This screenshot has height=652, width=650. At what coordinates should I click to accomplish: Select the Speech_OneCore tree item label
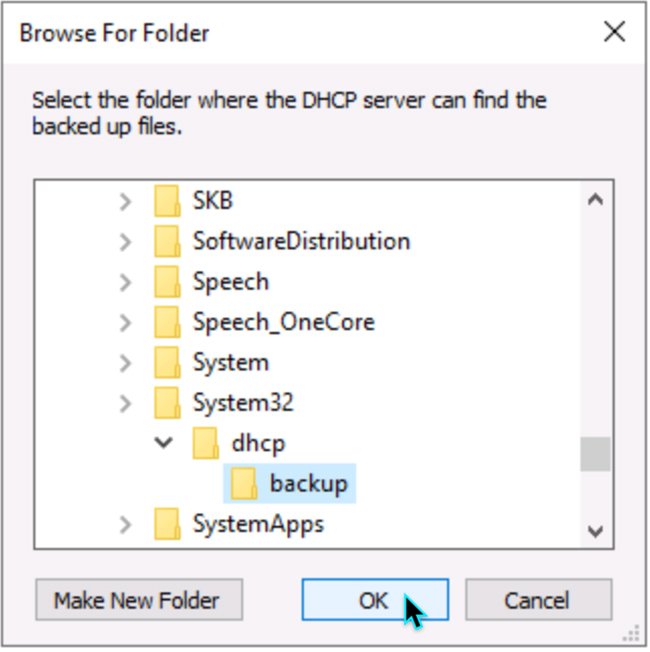283,322
